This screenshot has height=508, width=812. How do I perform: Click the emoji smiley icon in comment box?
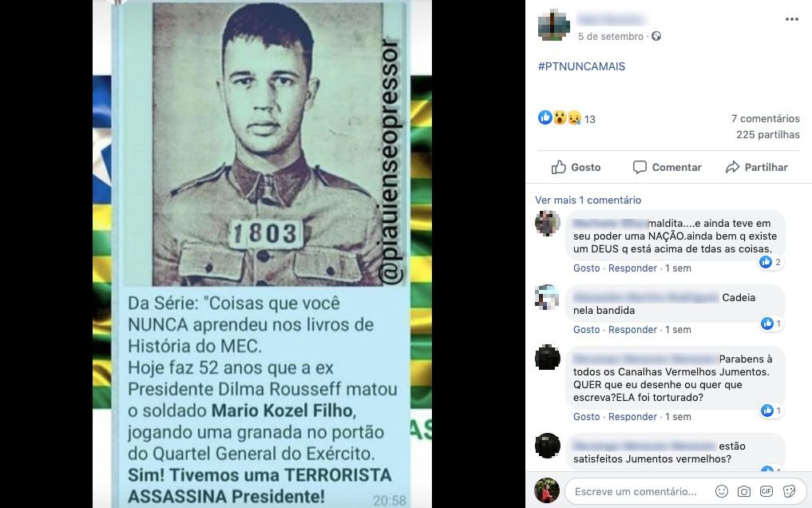click(721, 491)
